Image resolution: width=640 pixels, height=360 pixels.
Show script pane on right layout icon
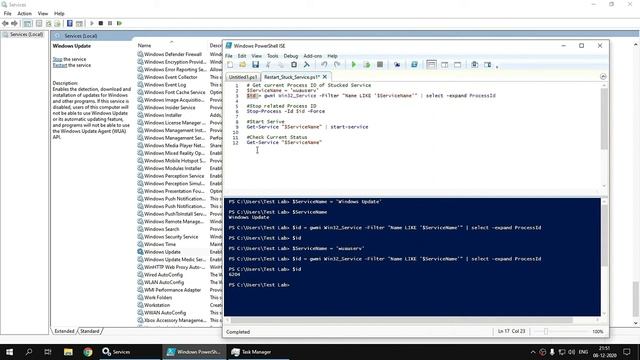445,64
